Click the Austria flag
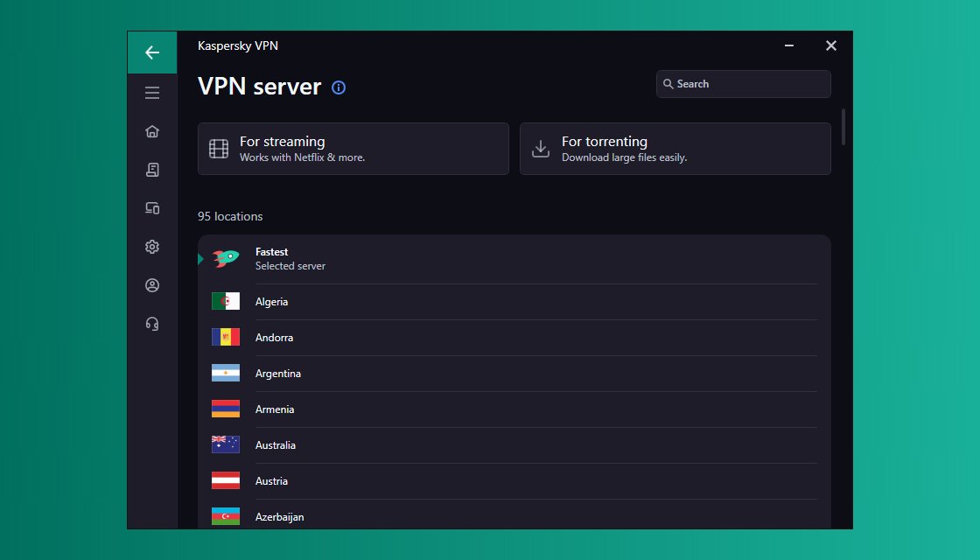The width and height of the screenshot is (980, 560). tap(226, 480)
